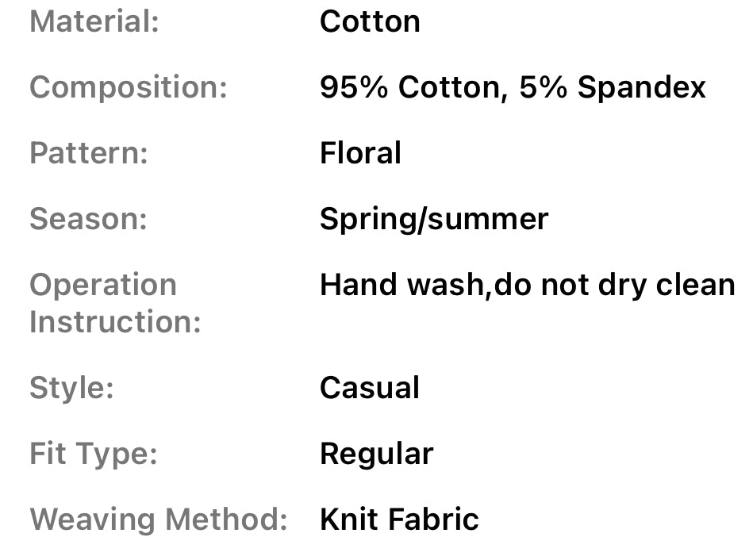Image resolution: width=753 pixels, height=560 pixels.
Task: Select the Regular fit value
Action: tap(376, 454)
